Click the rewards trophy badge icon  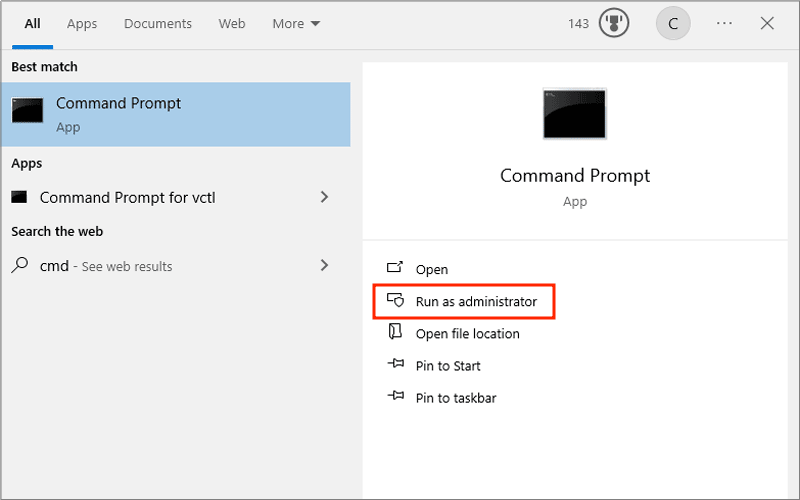614,23
